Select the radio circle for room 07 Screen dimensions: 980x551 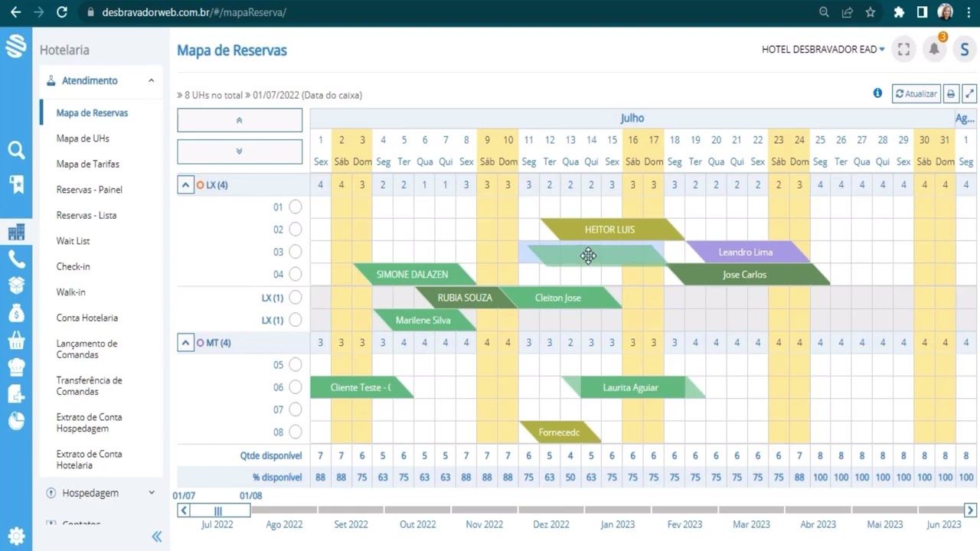(x=296, y=409)
